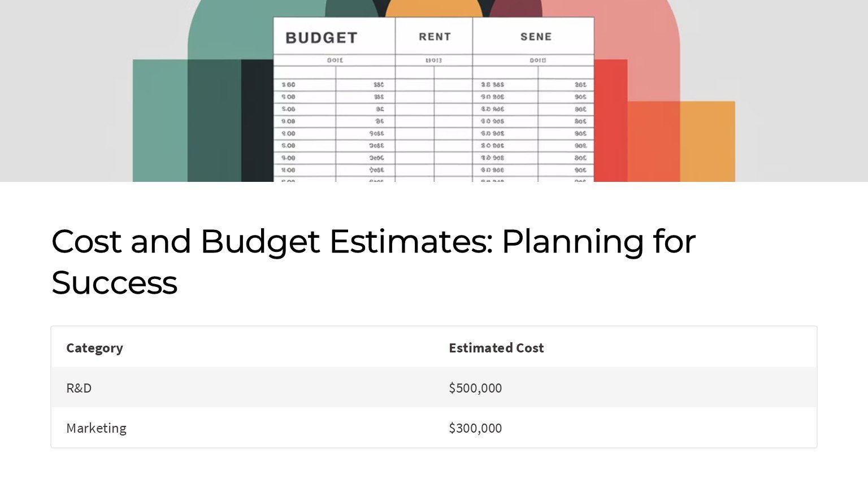This screenshot has width=868, height=488.
Task: Click the SENE column heading in the image
Action: click(536, 37)
